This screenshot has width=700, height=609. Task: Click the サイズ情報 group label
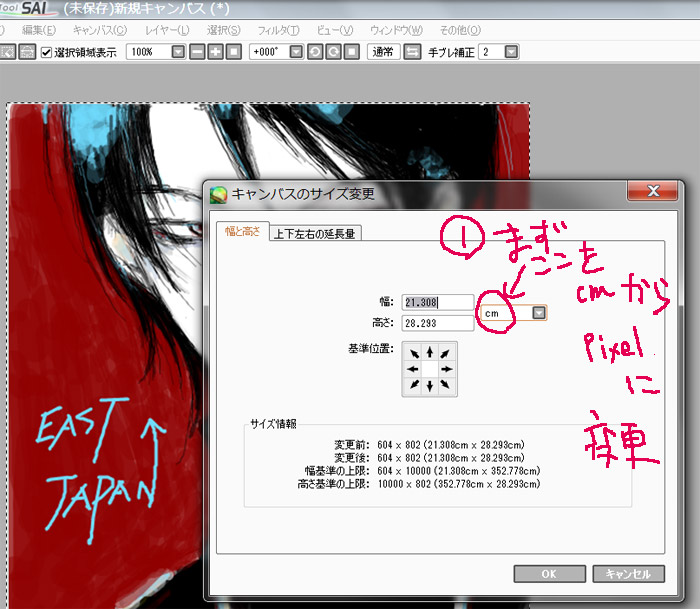[x=273, y=424]
